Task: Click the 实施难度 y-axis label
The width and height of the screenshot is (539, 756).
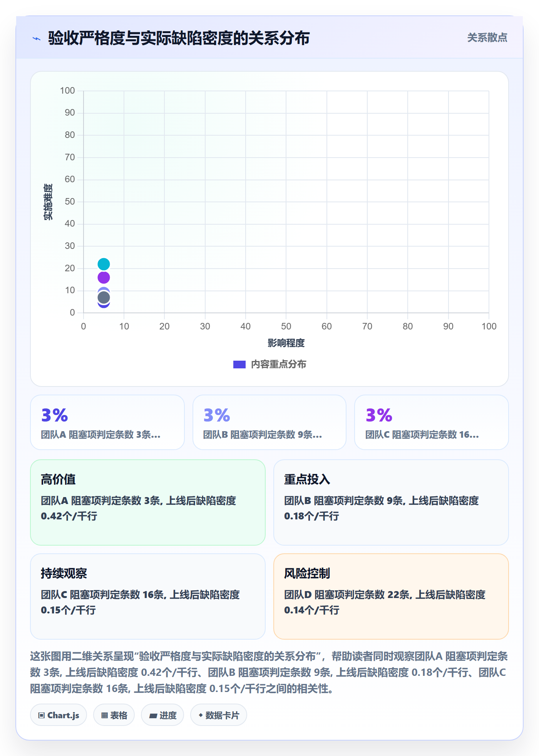Action: pyautogui.click(x=48, y=202)
